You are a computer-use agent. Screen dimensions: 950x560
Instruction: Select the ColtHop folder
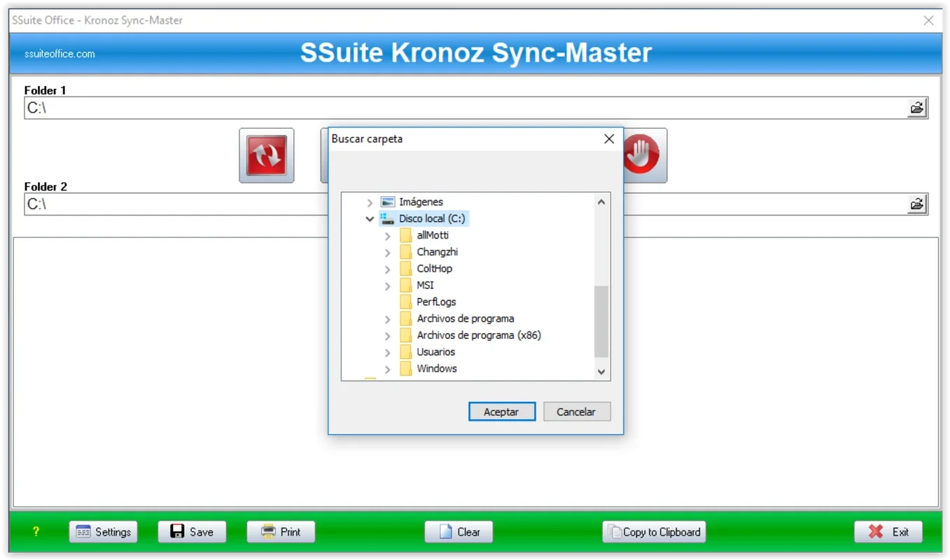(x=435, y=269)
